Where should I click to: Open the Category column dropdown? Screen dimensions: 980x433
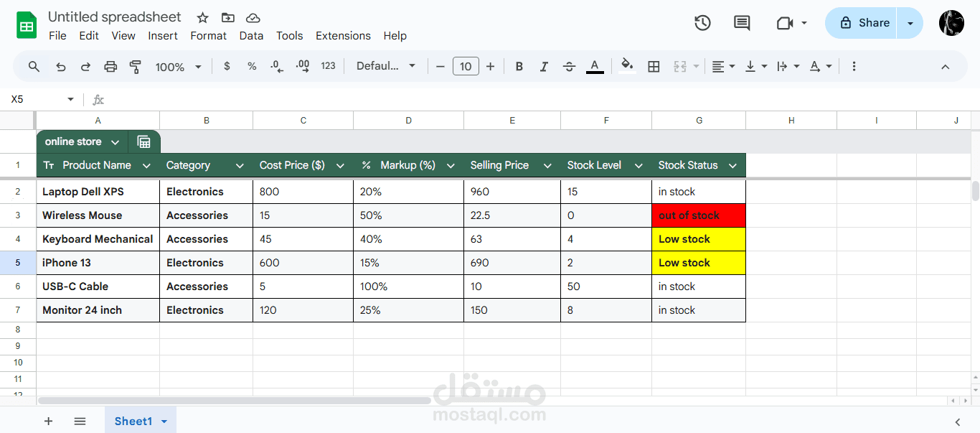(x=240, y=166)
